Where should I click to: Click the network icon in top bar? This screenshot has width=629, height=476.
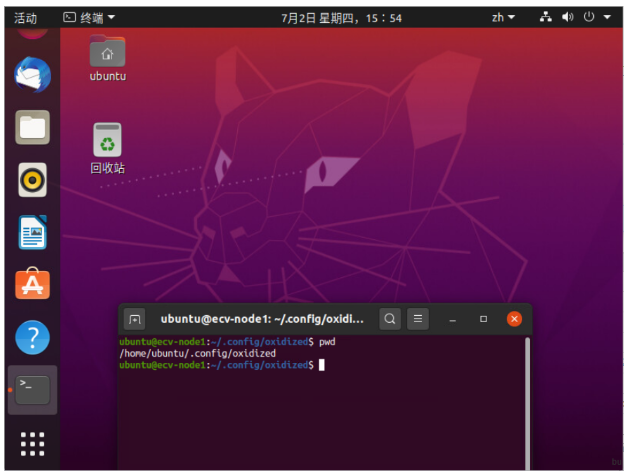tap(546, 17)
